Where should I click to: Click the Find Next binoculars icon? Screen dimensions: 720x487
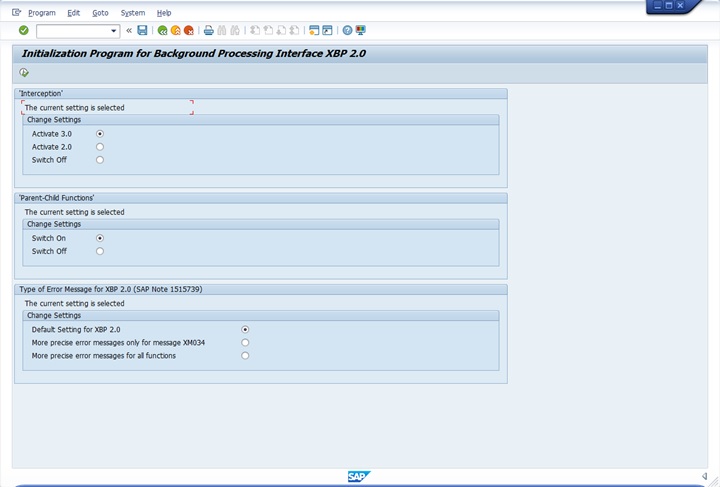[235, 30]
